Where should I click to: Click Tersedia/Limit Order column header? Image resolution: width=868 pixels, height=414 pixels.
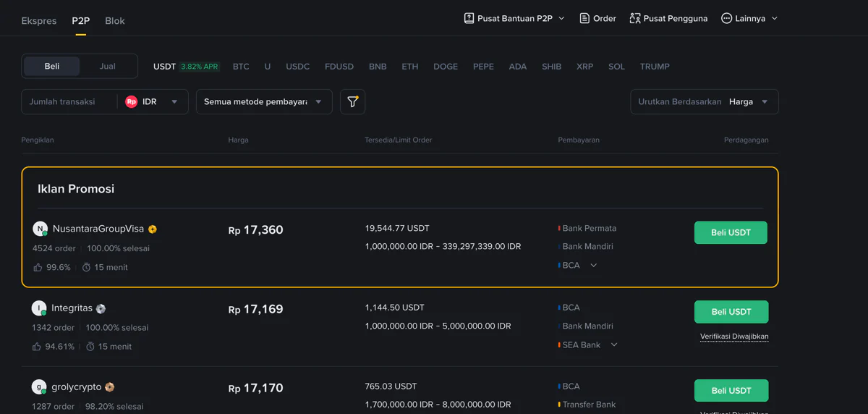398,140
